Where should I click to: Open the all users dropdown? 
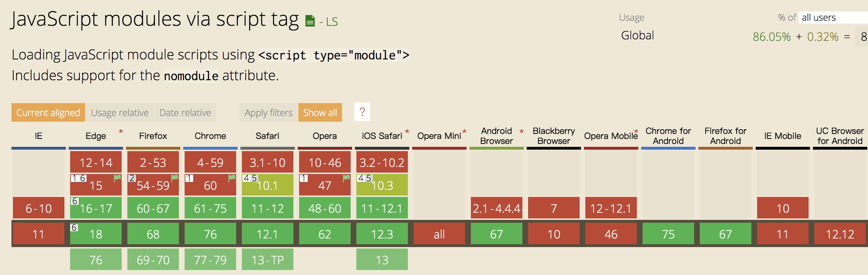point(833,18)
